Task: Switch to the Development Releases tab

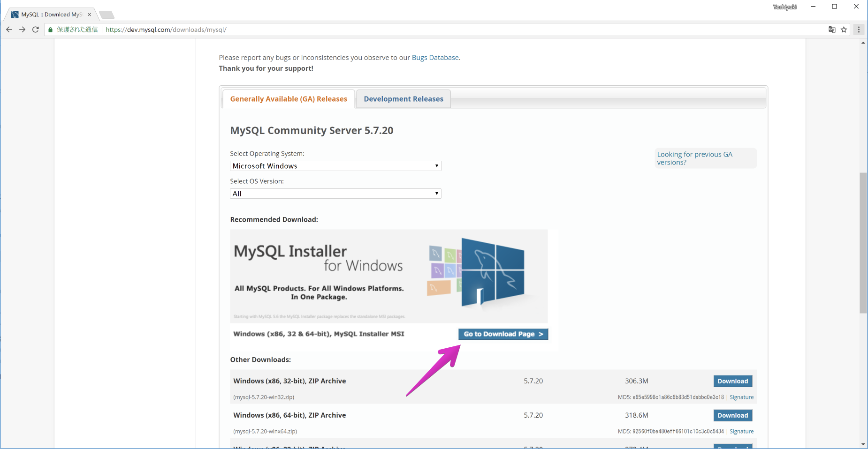Action: (403, 99)
